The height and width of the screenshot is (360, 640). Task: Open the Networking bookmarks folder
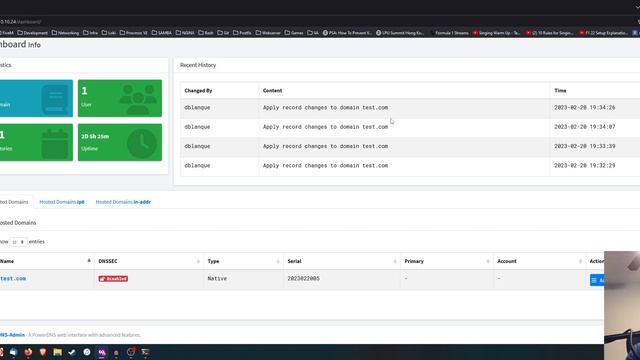coord(65,33)
